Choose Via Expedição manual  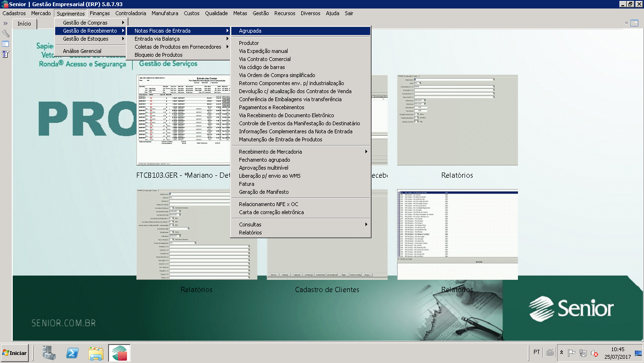pyautogui.click(x=301, y=51)
